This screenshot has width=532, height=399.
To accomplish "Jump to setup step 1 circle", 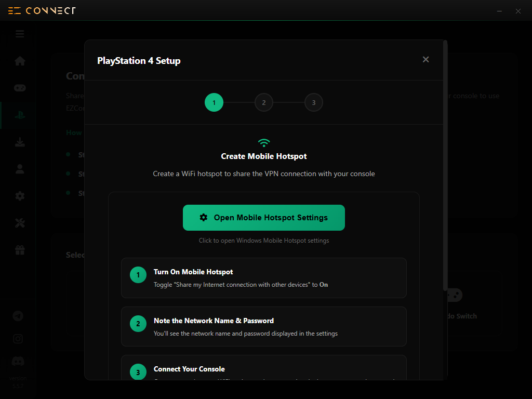I will [214, 102].
